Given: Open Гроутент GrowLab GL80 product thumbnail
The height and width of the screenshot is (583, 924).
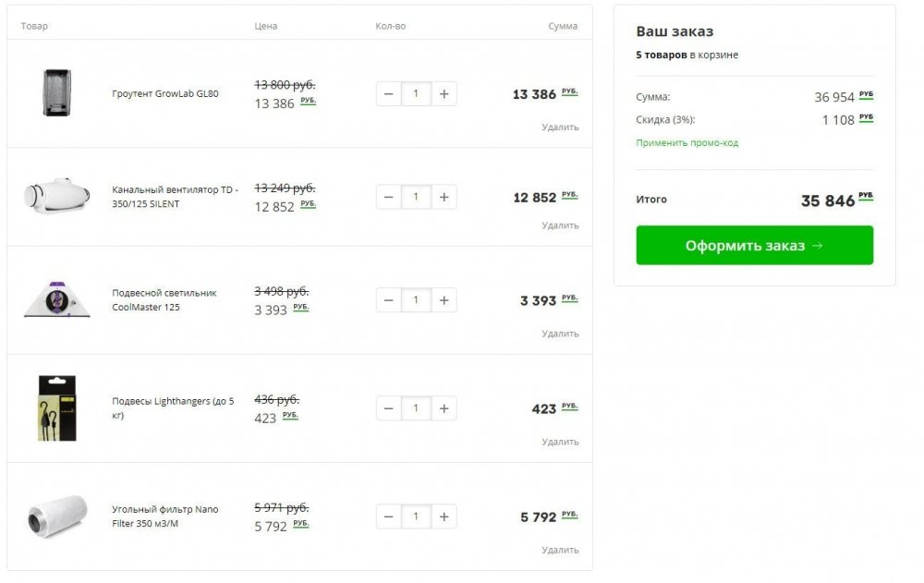Looking at the screenshot, I should click(x=57, y=92).
